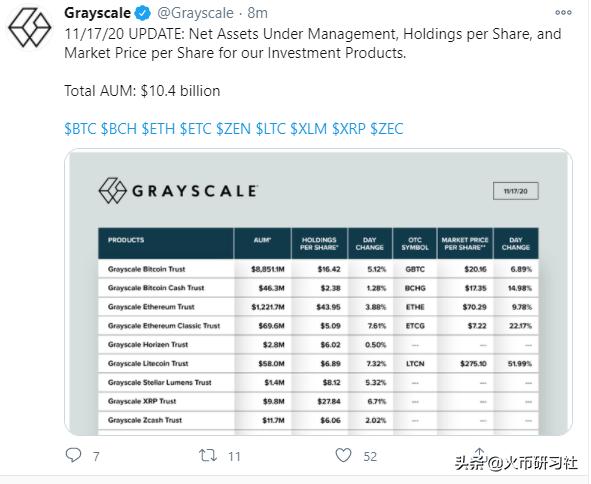
Task: Open the $ETH cashtag link
Action: point(158,129)
